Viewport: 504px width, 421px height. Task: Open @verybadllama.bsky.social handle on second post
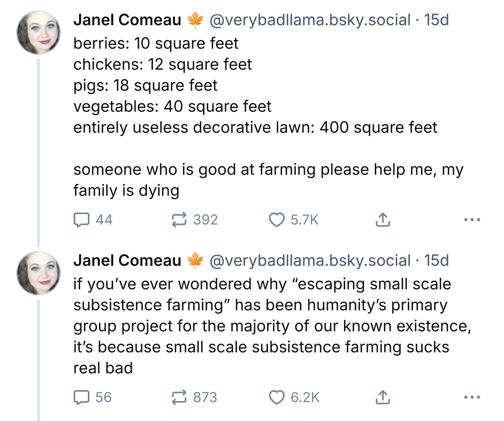[x=310, y=261]
